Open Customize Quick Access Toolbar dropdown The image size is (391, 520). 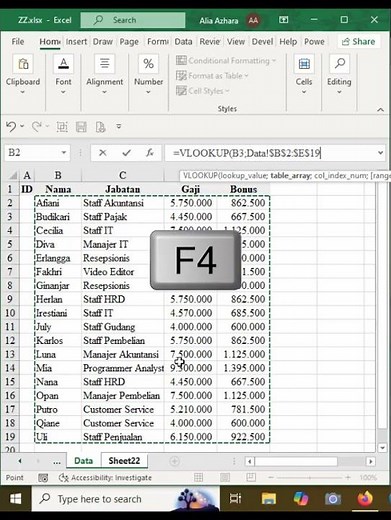[x=119, y=126]
